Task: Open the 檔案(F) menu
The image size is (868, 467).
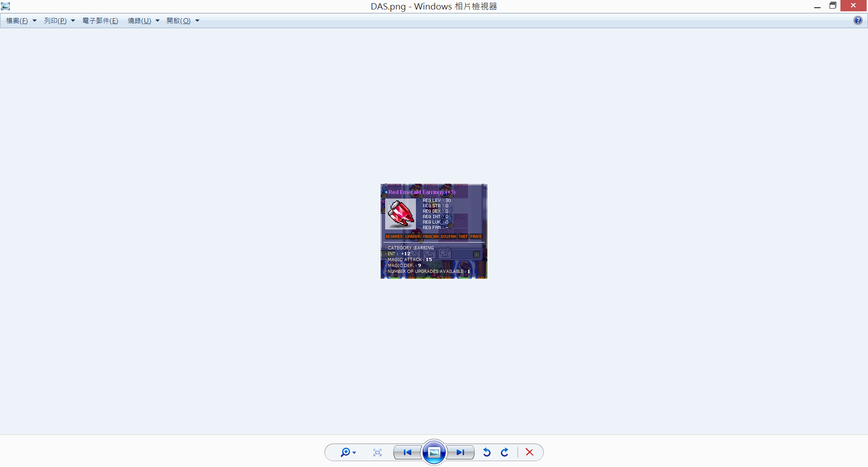Action: coord(17,21)
